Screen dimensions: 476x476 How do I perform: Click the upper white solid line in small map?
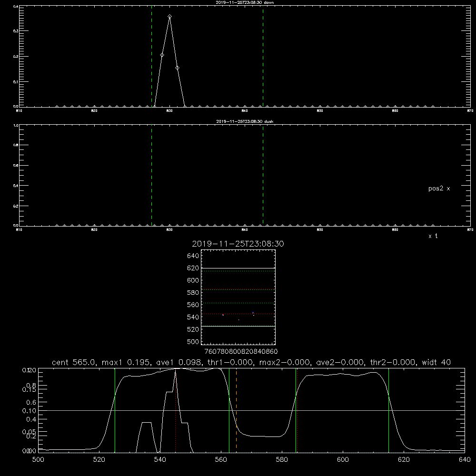(x=238, y=268)
